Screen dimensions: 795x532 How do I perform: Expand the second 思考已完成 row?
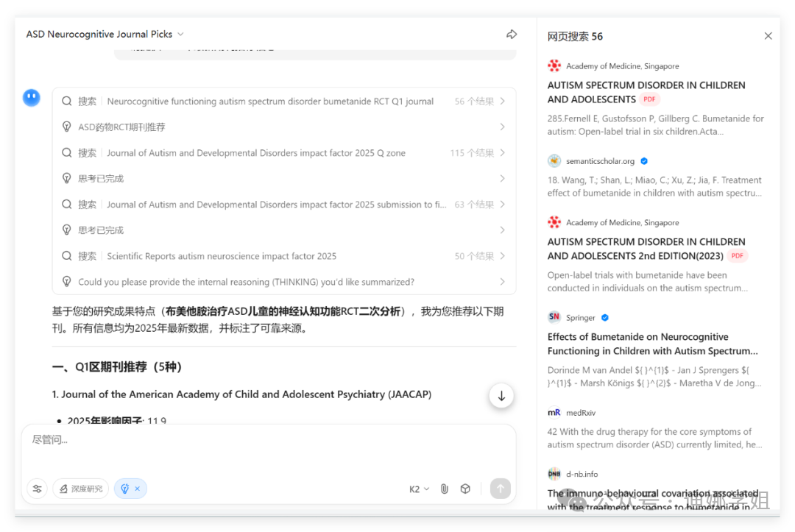pos(284,230)
